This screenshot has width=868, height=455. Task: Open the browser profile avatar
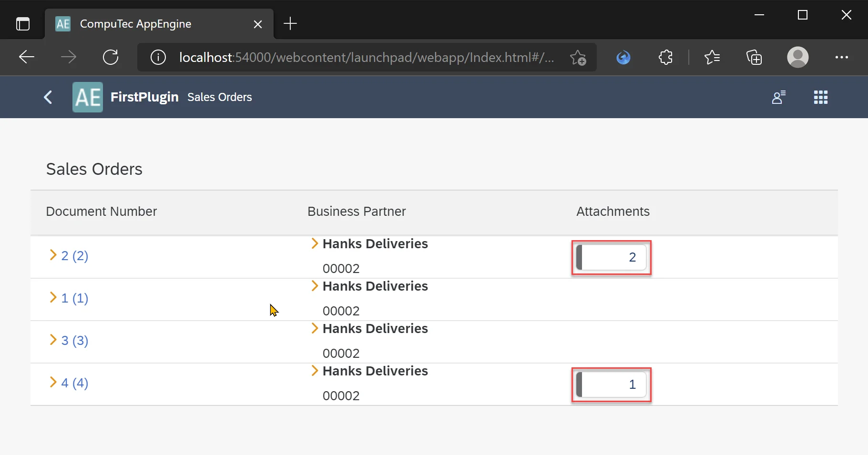pyautogui.click(x=797, y=57)
